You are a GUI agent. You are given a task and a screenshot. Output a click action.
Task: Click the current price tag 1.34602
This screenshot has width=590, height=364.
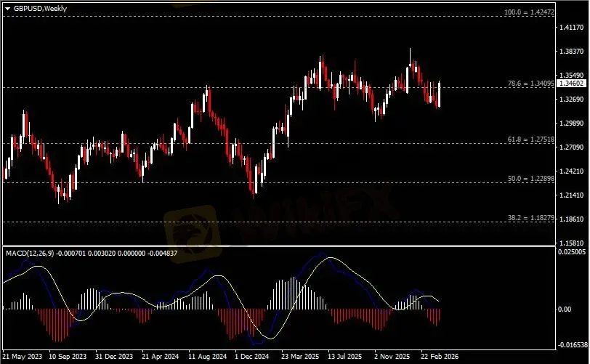pos(572,84)
